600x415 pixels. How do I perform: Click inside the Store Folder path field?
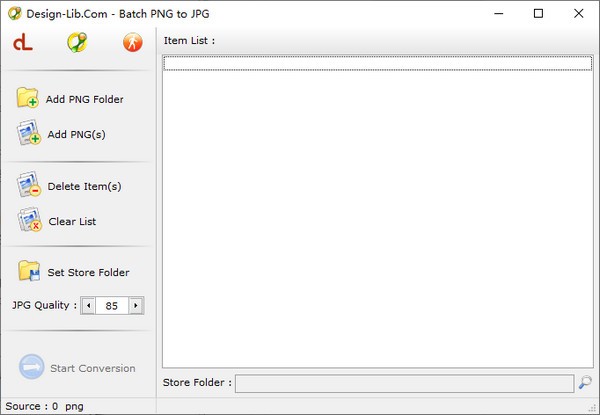(405, 382)
